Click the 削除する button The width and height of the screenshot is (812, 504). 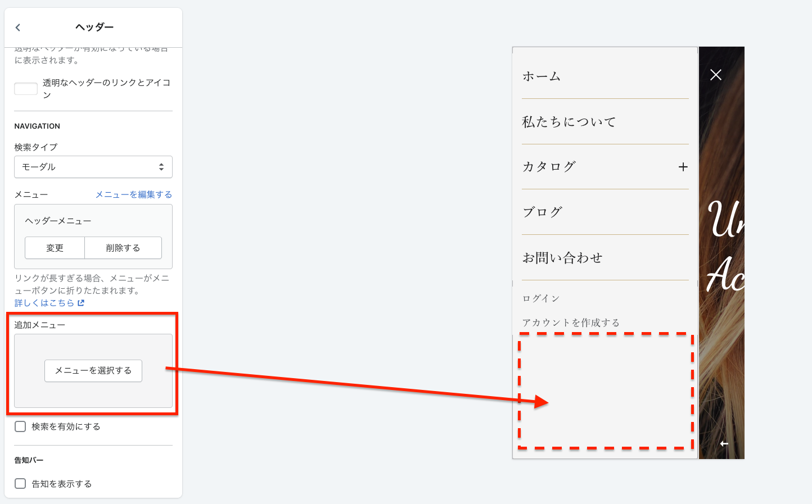click(123, 248)
